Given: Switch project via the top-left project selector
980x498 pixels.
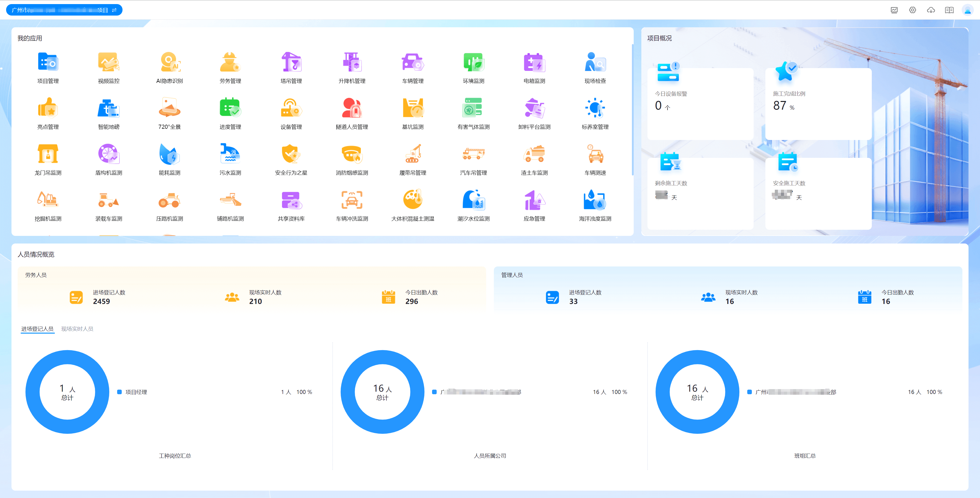Looking at the screenshot, I should click(x=64, y=10).
